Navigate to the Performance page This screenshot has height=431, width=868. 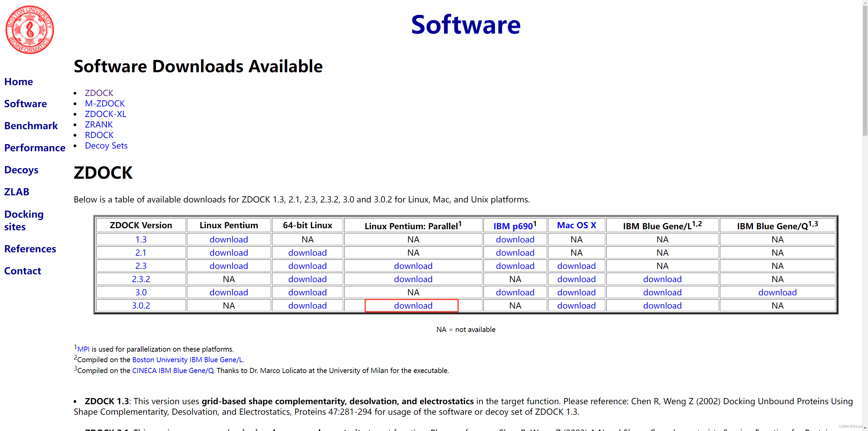[35, 148]
